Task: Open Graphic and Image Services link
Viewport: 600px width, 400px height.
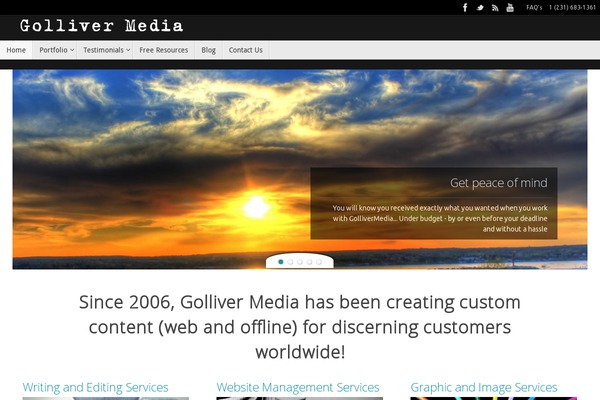Action: pos(484,387)
